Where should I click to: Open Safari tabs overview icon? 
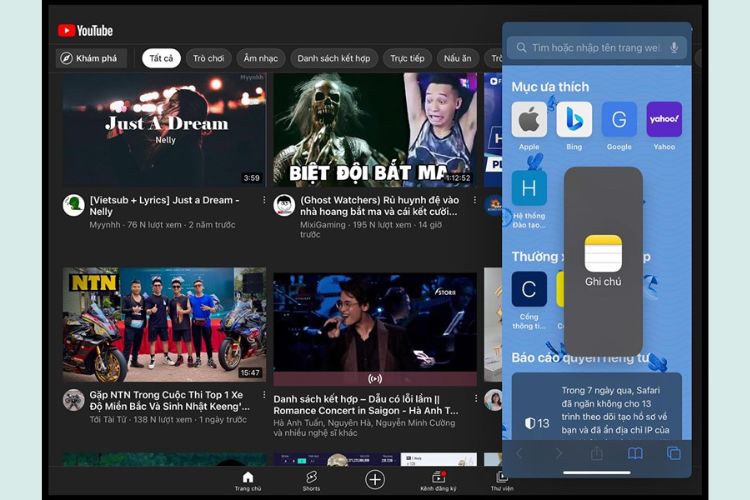[673, 453]
